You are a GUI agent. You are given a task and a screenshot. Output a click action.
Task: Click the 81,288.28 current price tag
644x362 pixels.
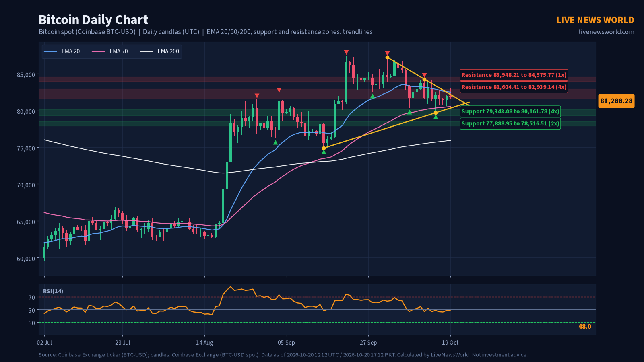(616, 101)
